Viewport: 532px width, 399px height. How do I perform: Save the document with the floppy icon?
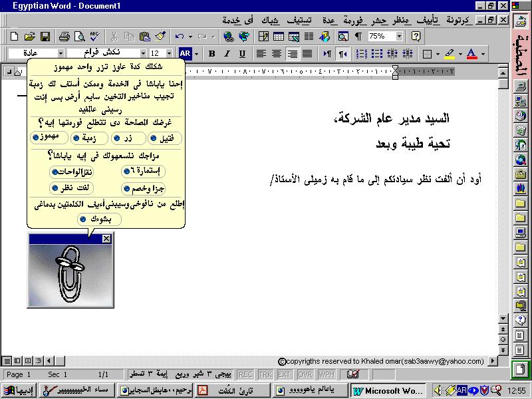coord(45,37)
